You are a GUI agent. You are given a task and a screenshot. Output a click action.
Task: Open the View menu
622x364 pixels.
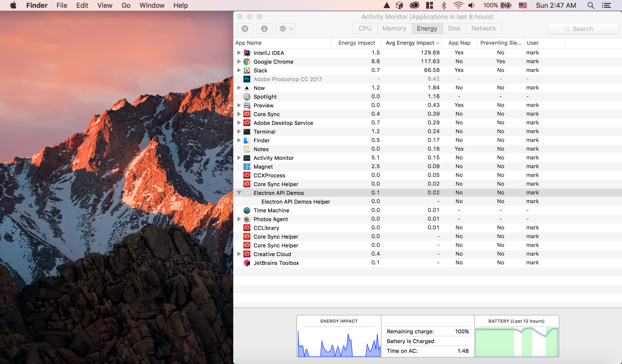coord(105,5)
